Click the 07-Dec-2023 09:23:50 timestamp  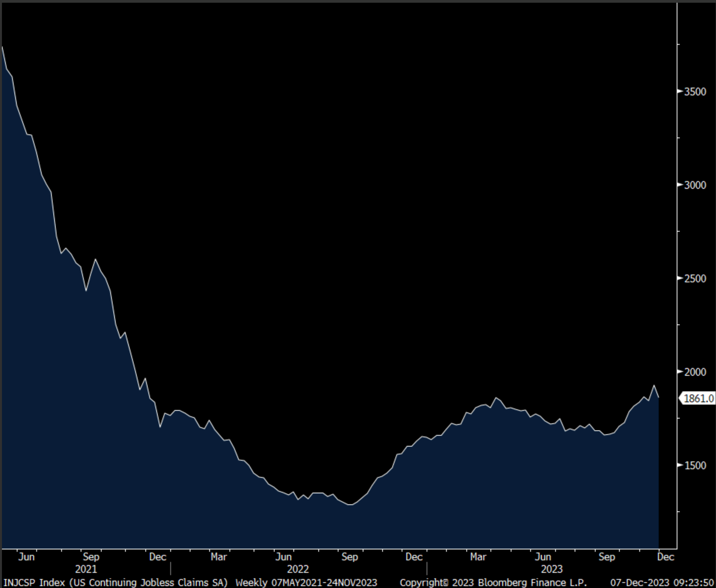tap(661, 583)
